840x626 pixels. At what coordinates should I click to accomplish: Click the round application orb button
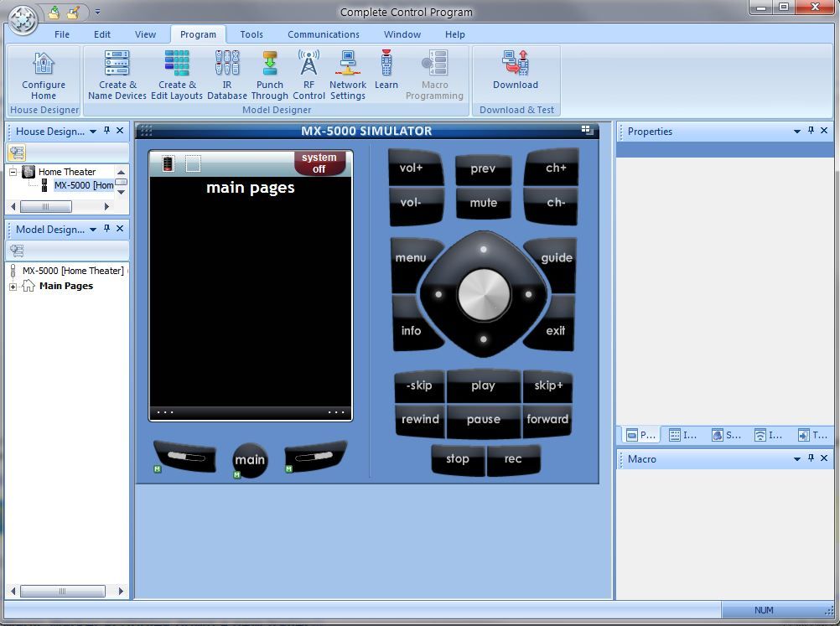click(23, 19)
